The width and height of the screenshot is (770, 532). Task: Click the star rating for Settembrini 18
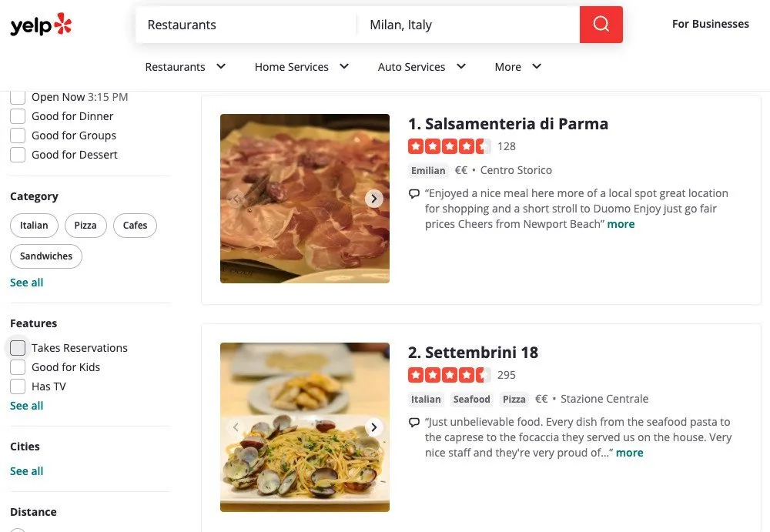click(450, 375)
